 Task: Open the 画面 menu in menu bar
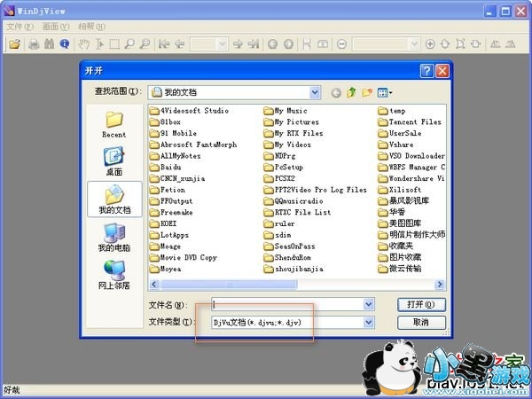coord(51,27)
